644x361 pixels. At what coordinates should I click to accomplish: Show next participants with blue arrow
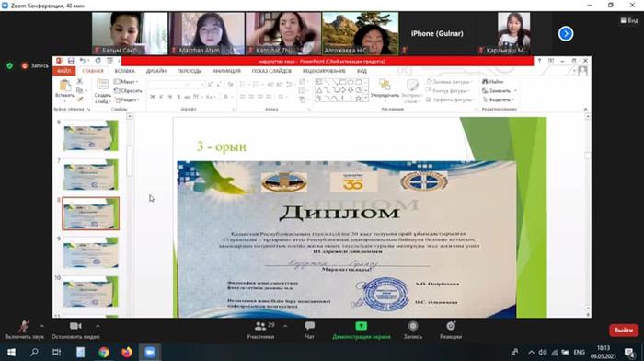566,34
